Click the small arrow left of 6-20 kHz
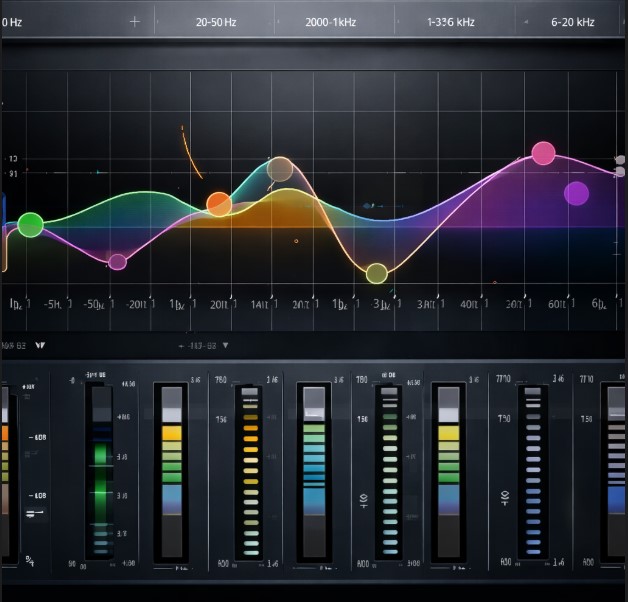Image resolution: width=628 pixels, height=602 pixels. point(526,22)
